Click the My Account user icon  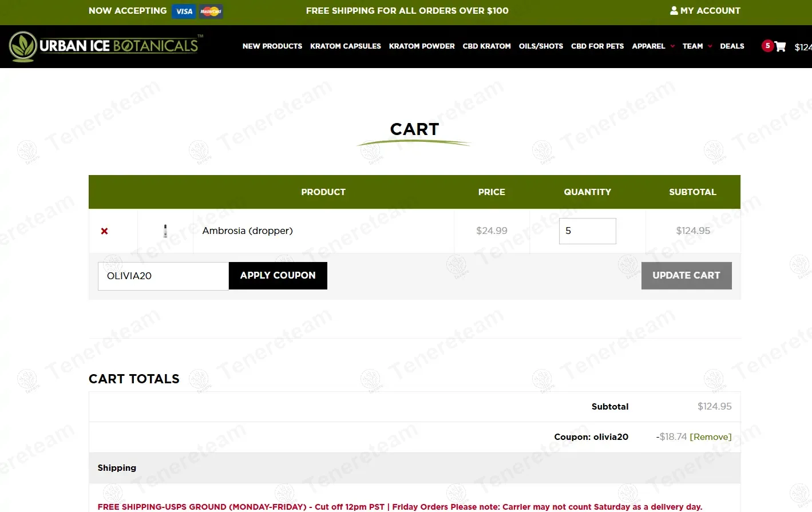674,10
